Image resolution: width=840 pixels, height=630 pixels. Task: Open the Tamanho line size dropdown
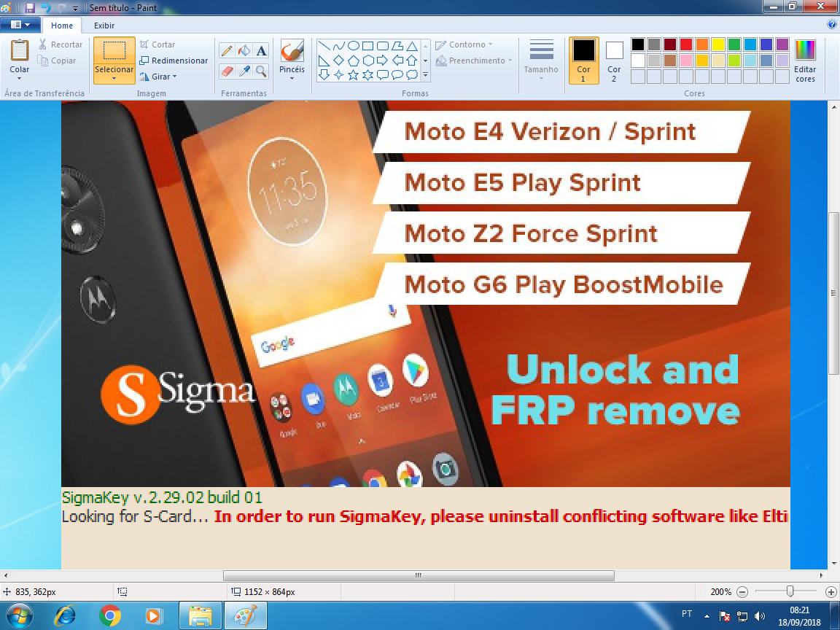click(541, 60)
